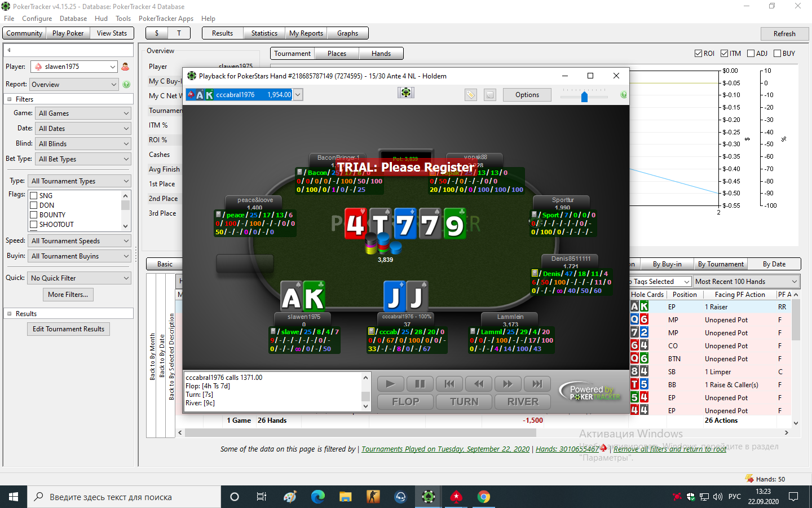Viewport: 812px width, 508px height.
Task: Select the Hands sub-tab
Action: tap(381, 54)
